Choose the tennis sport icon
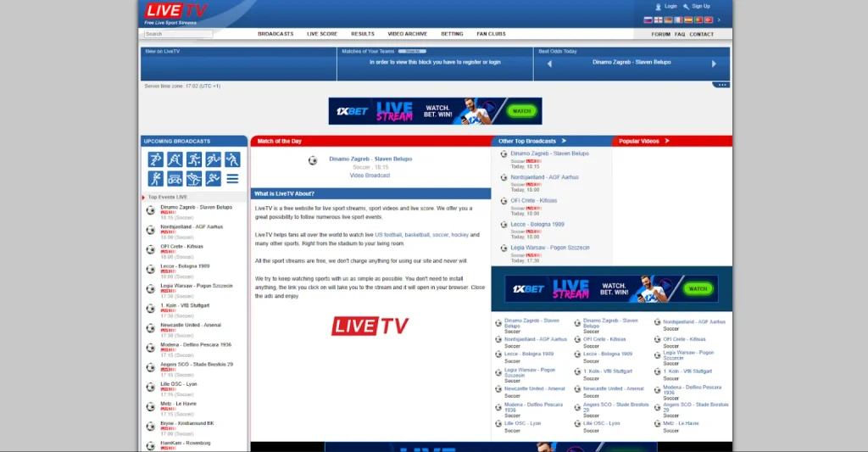This screenshot has height=452, width=868. click(x=213, y=159)
